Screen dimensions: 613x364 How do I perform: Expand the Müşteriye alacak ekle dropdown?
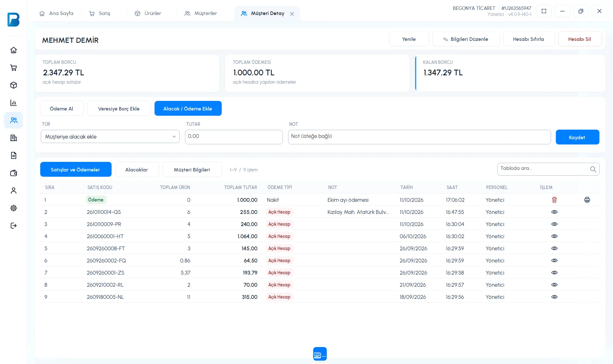click(x=110, y=137)
